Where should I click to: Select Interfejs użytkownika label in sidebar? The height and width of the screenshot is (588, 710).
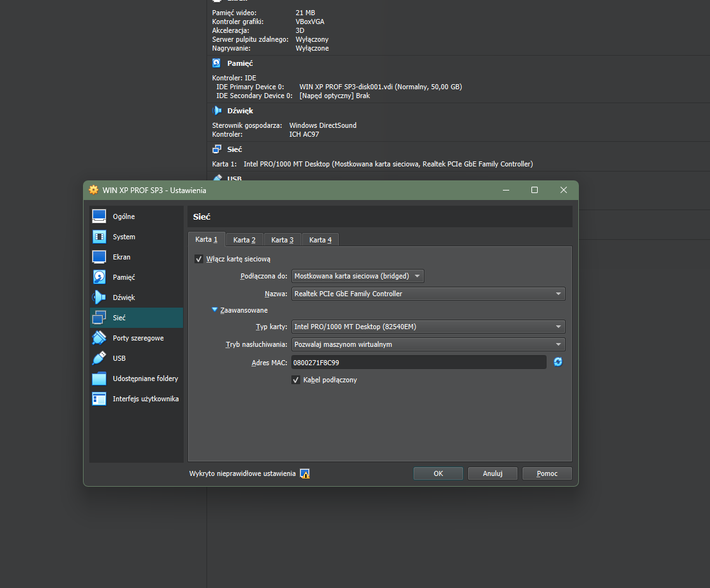click(146, 399)
